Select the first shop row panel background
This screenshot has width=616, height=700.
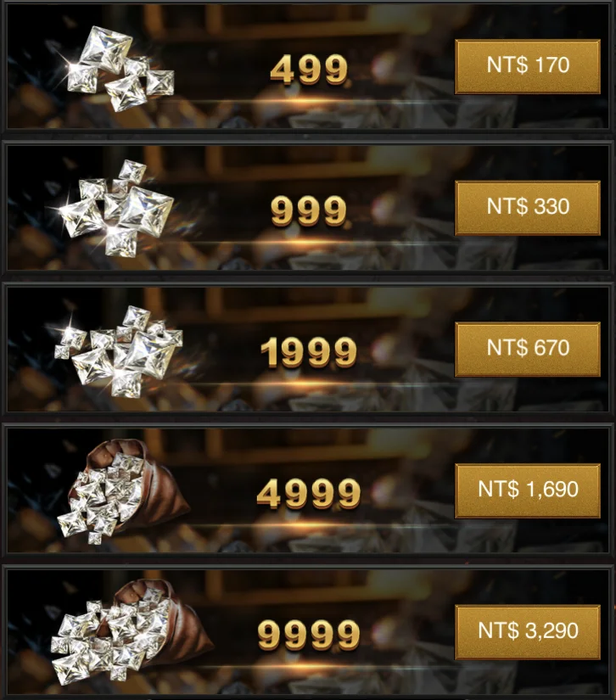[307, 67]
